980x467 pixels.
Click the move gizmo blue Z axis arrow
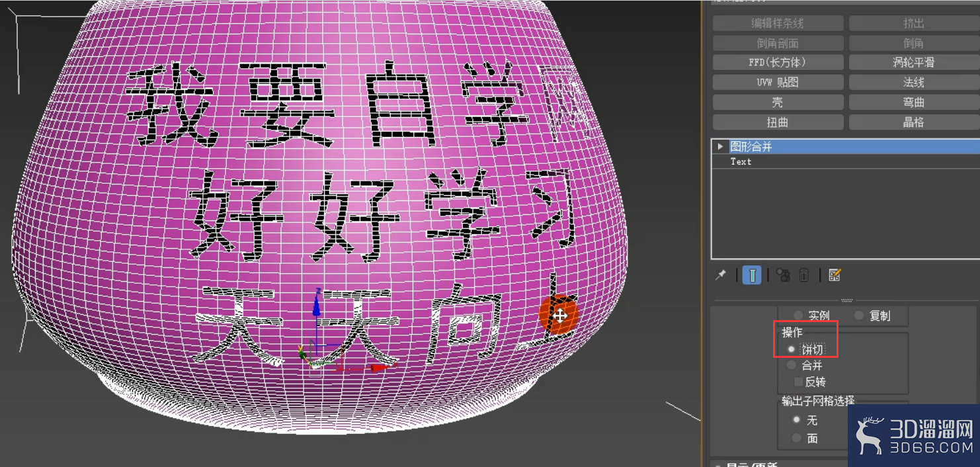click(317, 304)
